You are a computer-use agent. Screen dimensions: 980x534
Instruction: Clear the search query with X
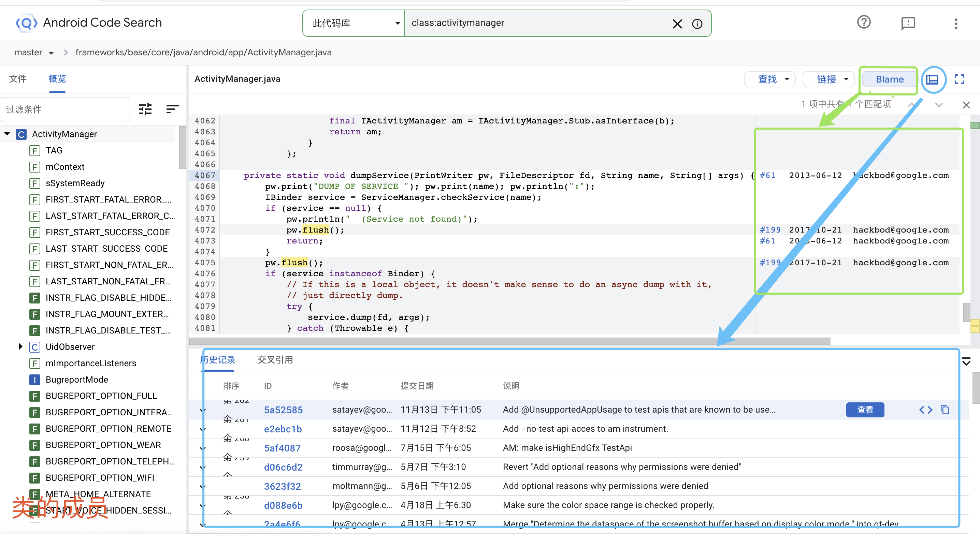tap(677, 24)
